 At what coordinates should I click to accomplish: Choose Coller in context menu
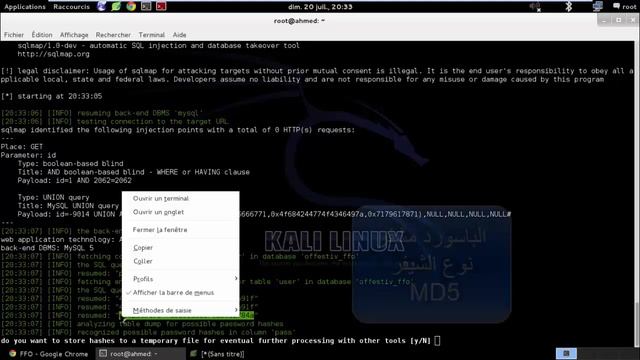tap(180, 261)
